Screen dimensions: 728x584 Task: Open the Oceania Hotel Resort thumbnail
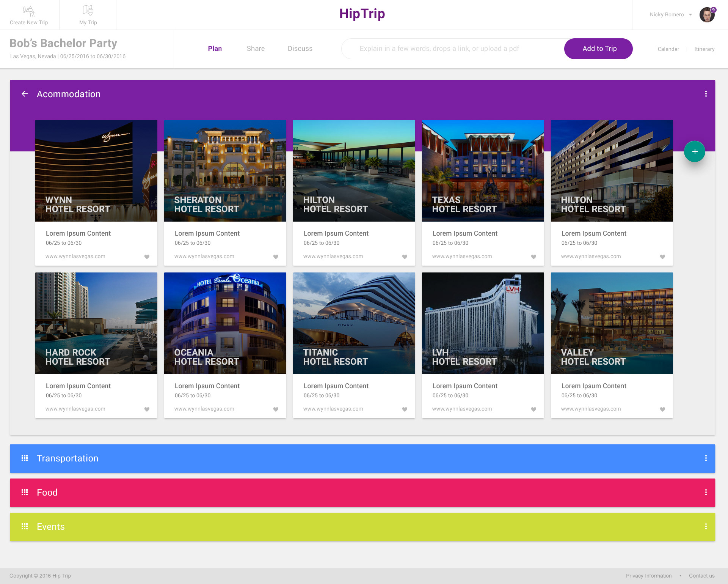[x=225, y=323]
